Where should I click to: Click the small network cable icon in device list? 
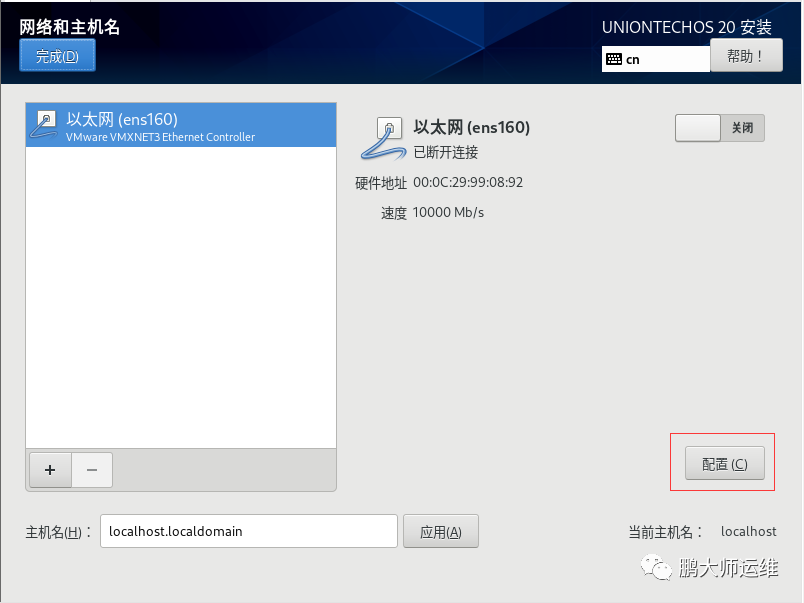[x=44, y=125]
